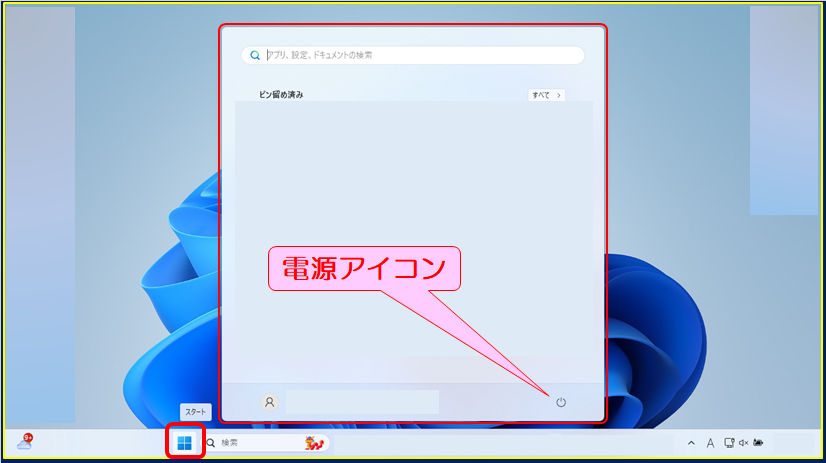Click the battery icon in system tray
This screenshot has height=463, width=826.
tap(759, 442)
